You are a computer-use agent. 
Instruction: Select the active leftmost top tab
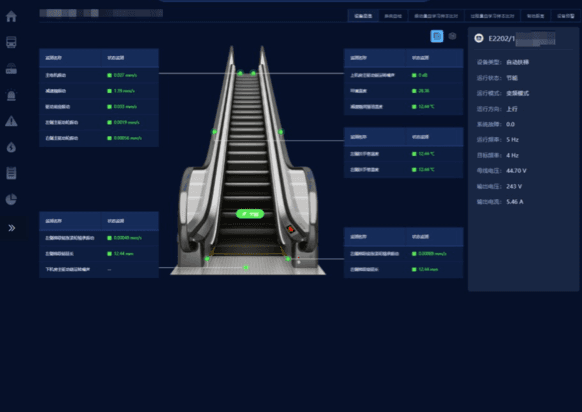pos(363,16)
